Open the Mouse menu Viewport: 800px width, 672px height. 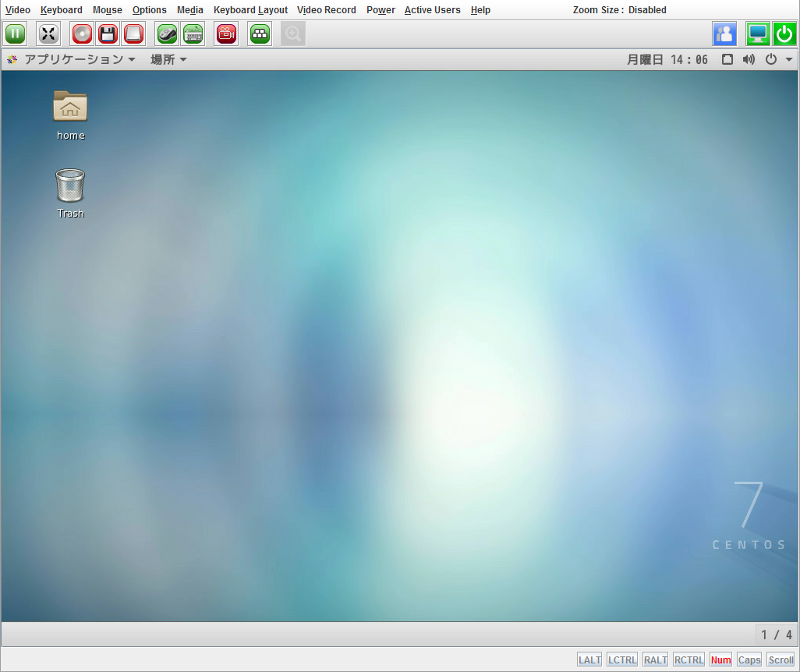107,9
